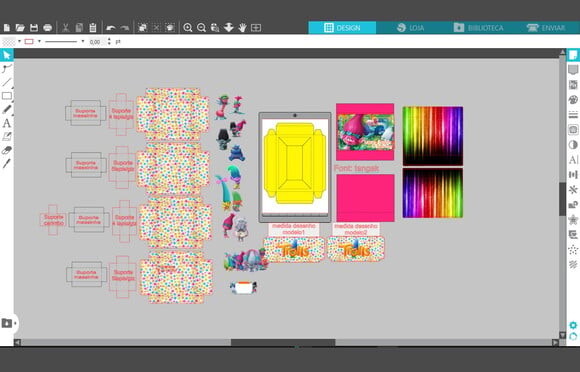Select the solid pink square

[x=365, y=198]
